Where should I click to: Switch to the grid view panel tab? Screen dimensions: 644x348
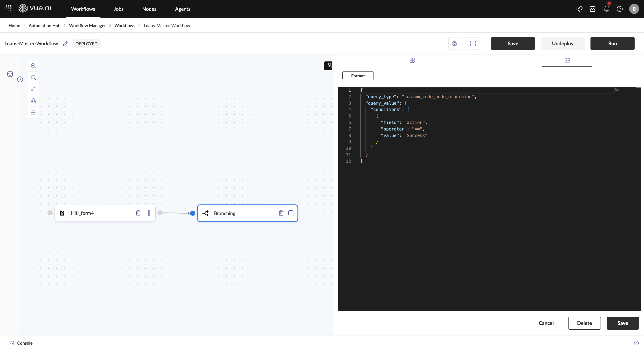click(412, 60)
